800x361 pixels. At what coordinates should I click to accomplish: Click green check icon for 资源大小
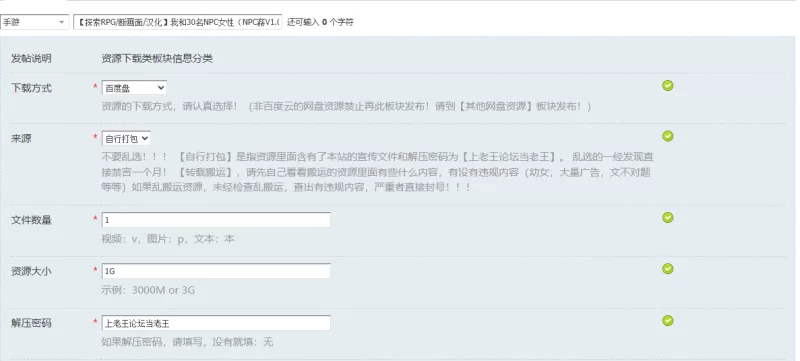click(667, 269)
